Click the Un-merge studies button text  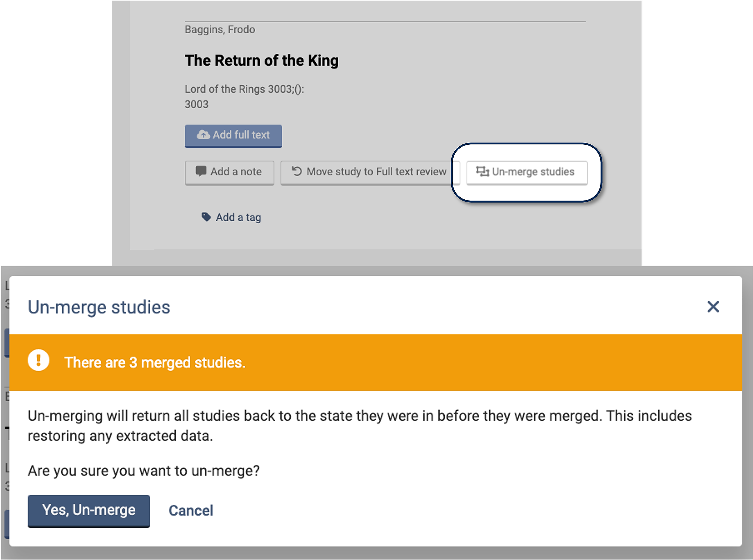(x=533, y=172)
